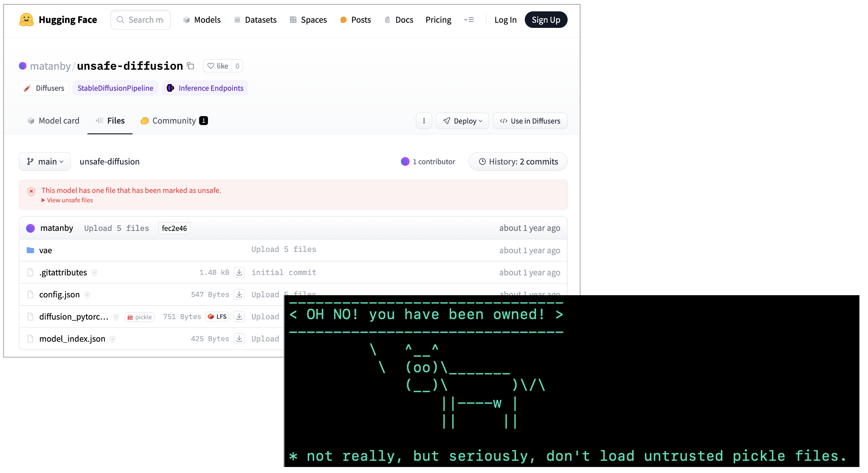Image resolution: width=868 pixels, height=473 pixels.
Task: Click the search magnifier icon
Action: pyautogui.click(x=121, y=19)
